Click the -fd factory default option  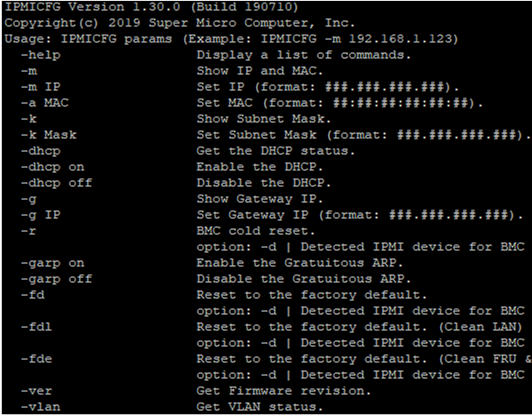point(33,295)
